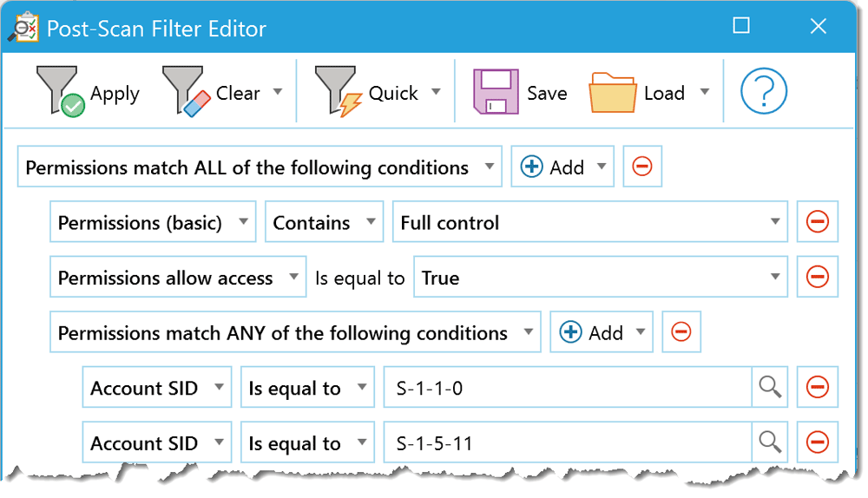Viewport: 868px width, 498px height.
Task: Change the Contains operator dropdown
Action: pyautogui.click(x=324, y=222)
